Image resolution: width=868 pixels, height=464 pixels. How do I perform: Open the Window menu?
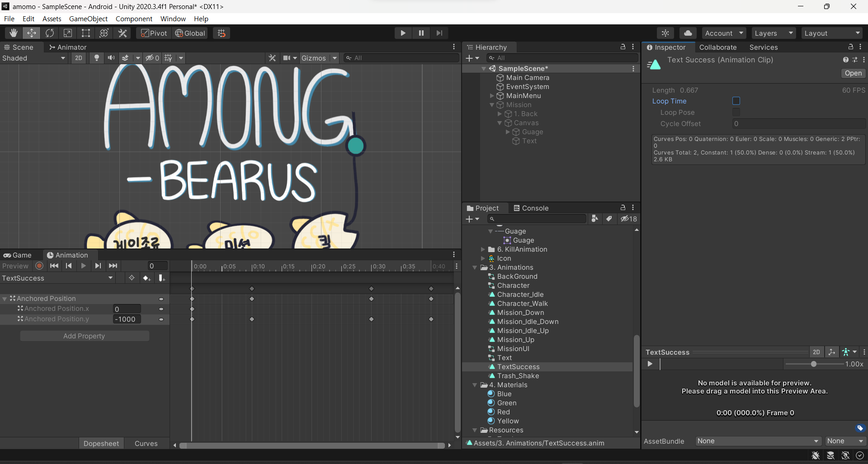point(173,19)
